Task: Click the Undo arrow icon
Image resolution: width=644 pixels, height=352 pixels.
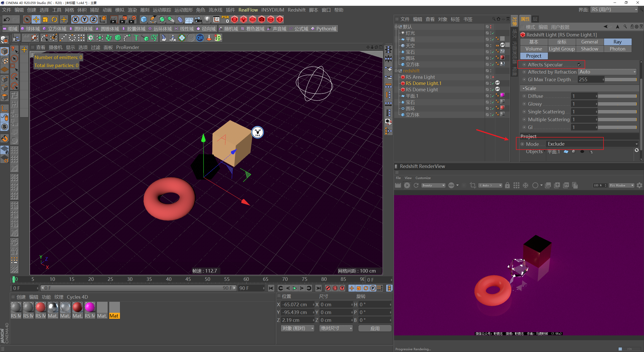Action: (7, 19)
